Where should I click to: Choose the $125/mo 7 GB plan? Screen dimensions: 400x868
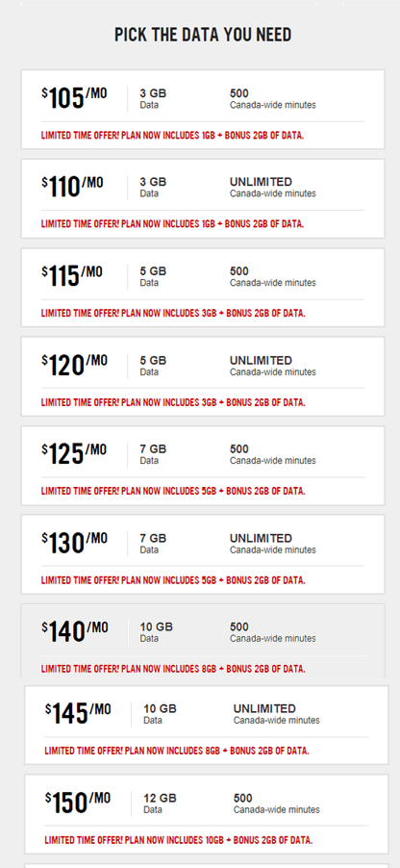(203, 466)
